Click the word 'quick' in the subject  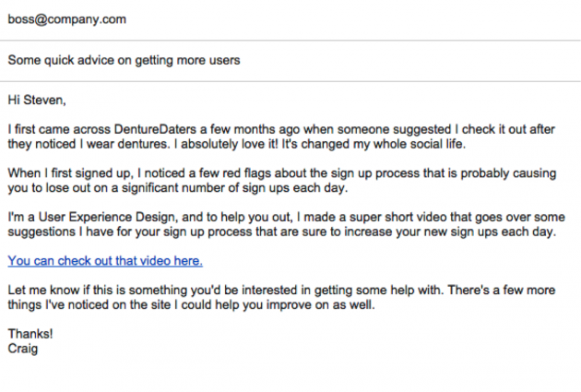pos(59,60)
